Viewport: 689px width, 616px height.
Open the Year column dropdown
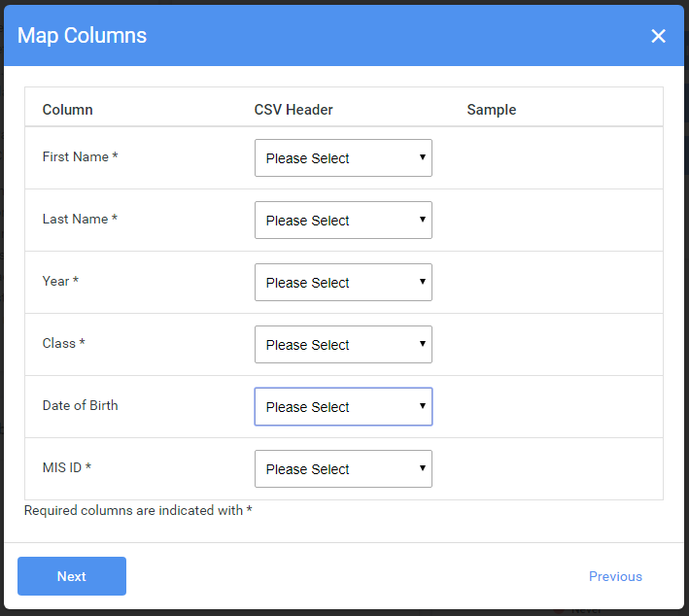[x=343, y=283]
